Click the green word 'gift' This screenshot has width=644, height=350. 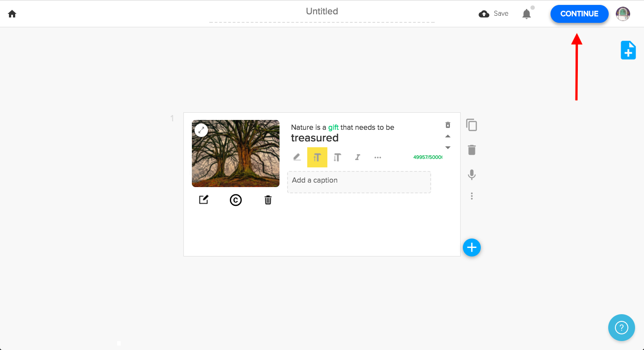(333, 128)
